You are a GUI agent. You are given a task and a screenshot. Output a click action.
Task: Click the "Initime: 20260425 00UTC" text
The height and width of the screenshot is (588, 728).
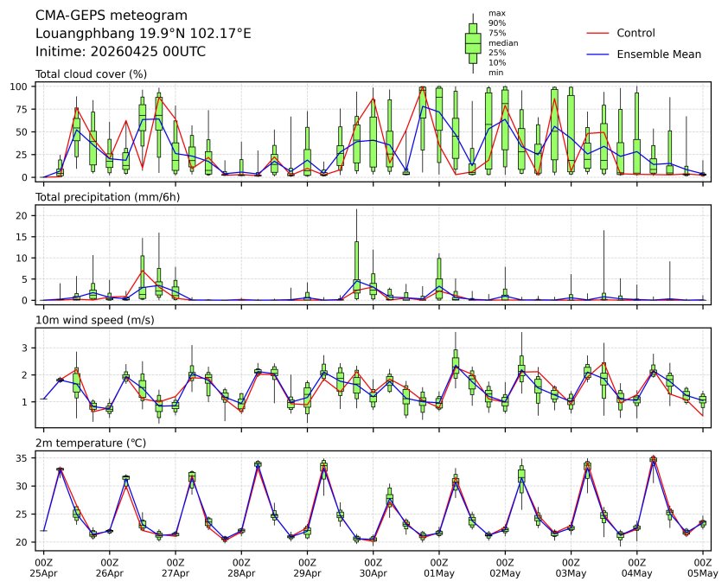click(x=120, y=52)
